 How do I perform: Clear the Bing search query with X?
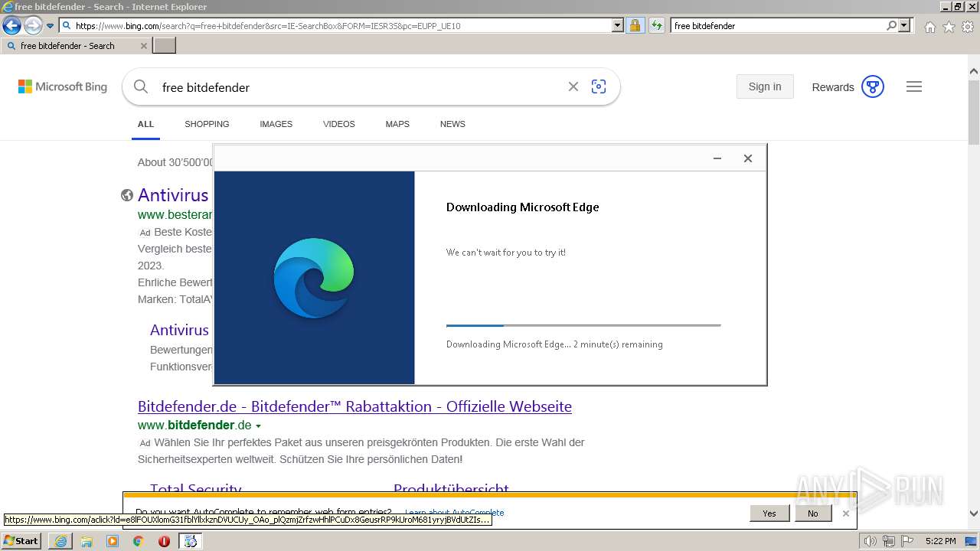pos(573,86)
